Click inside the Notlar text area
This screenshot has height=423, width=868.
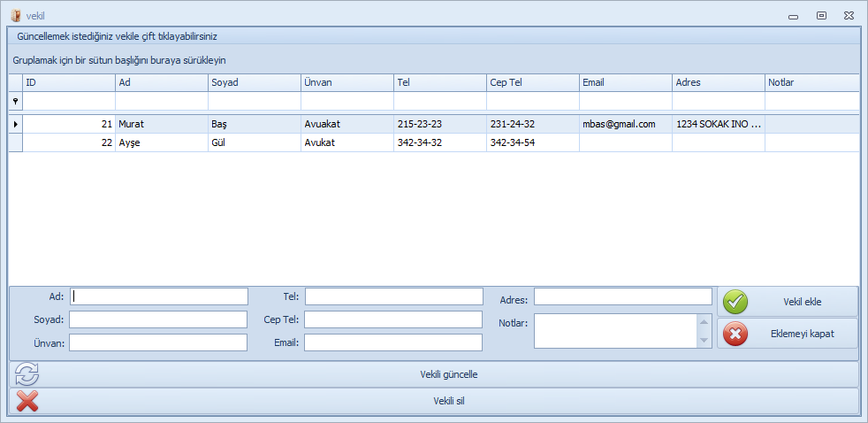click(x=615, y=331)
